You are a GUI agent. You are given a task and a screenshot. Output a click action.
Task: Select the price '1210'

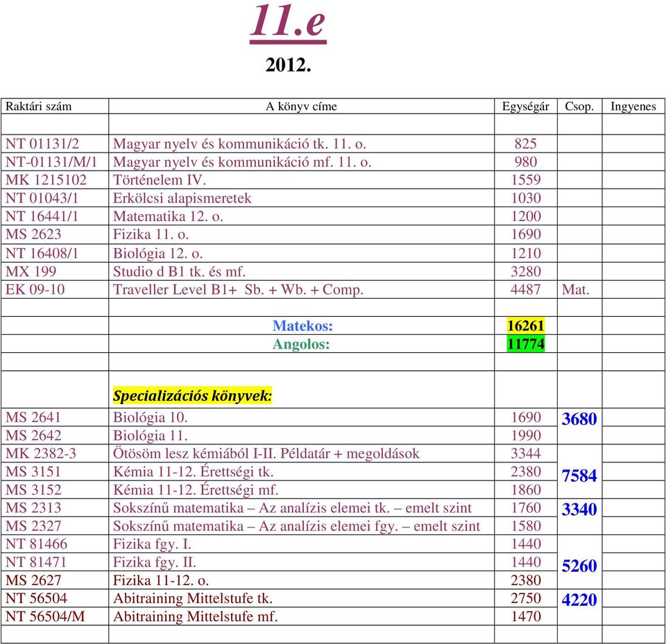526,254
